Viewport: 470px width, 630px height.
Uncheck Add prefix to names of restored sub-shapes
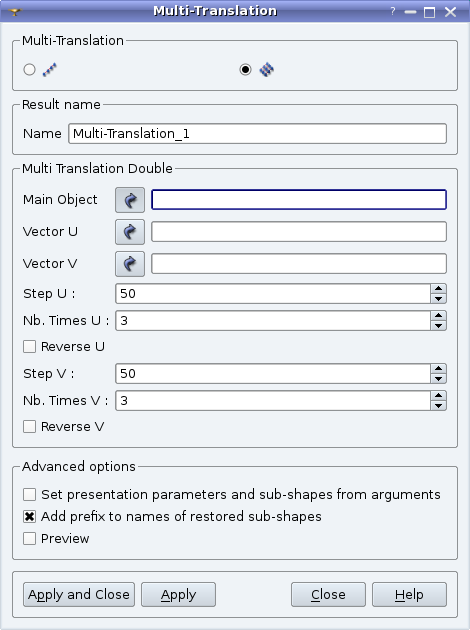click(29, 516)
